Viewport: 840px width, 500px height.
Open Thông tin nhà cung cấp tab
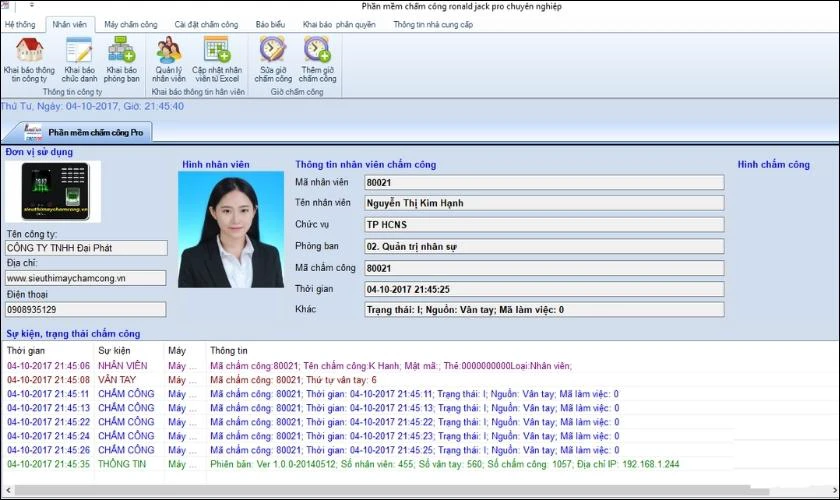433,25
